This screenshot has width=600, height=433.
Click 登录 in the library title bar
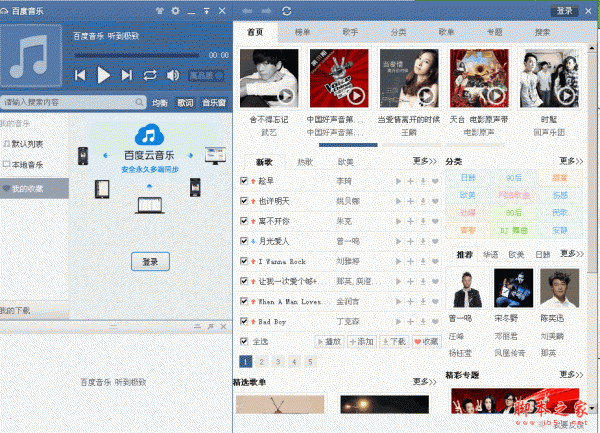tap(564, 11)
